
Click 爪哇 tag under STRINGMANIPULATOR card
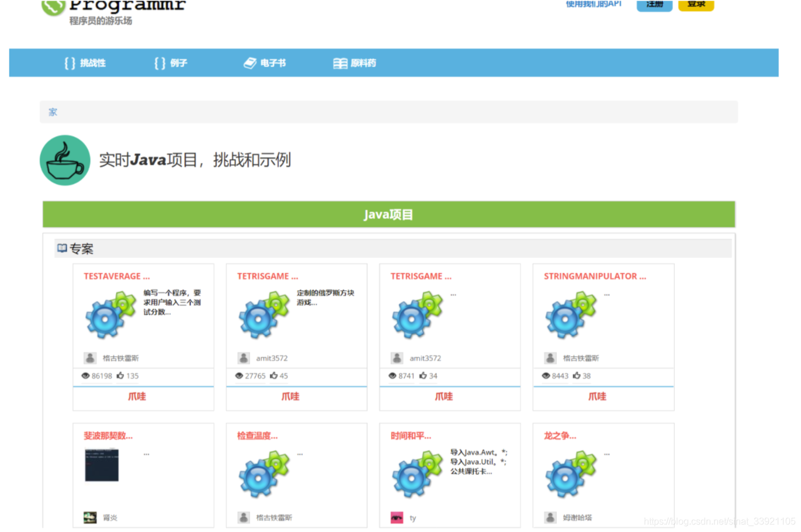(597, 397)
